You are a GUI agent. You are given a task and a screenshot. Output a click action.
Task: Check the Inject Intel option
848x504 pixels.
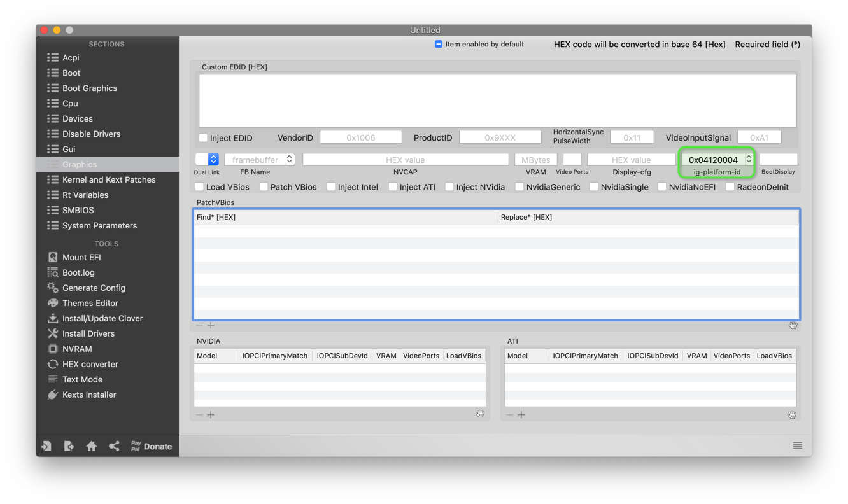click(331, 186)
